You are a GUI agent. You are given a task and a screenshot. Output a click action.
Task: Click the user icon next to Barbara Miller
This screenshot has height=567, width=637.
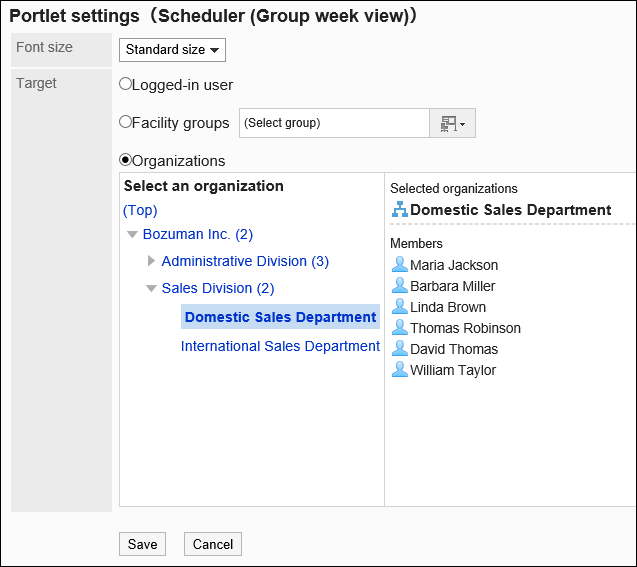pyautogui.click(x=400, y=286)
